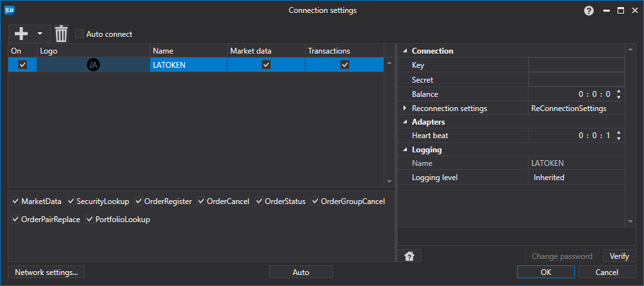Click the Cancel button
Image resolution: width=644 pixels, height=286 pixels.
pyautogui.click(x=607, y=272)
